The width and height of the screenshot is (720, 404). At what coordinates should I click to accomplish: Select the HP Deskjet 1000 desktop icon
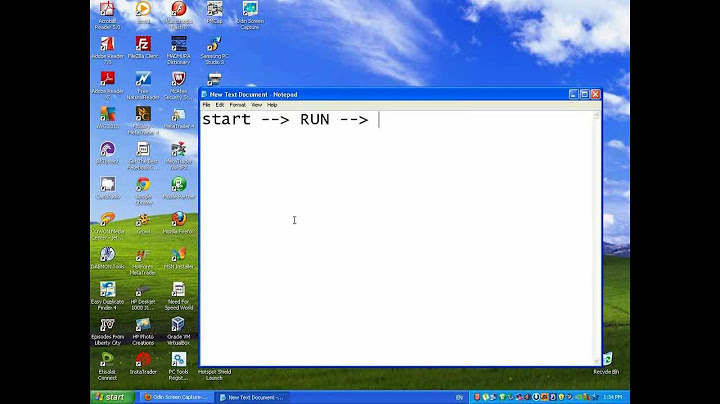tap(143, 296)
